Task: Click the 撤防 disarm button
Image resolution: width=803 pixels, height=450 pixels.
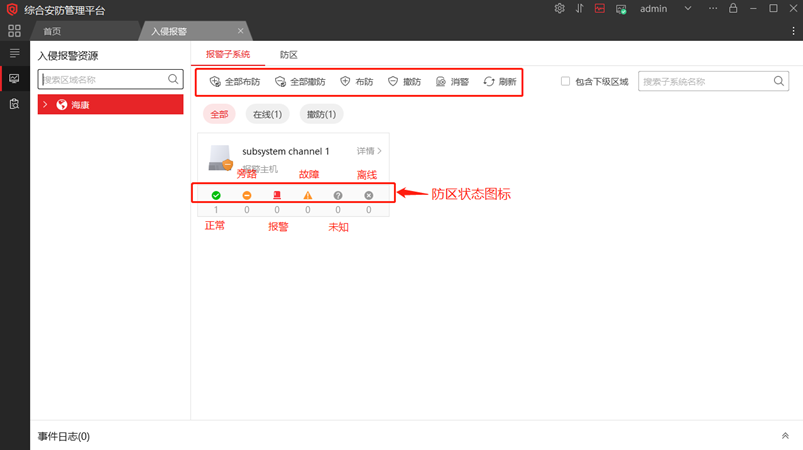Action: [x=405, y=81]
